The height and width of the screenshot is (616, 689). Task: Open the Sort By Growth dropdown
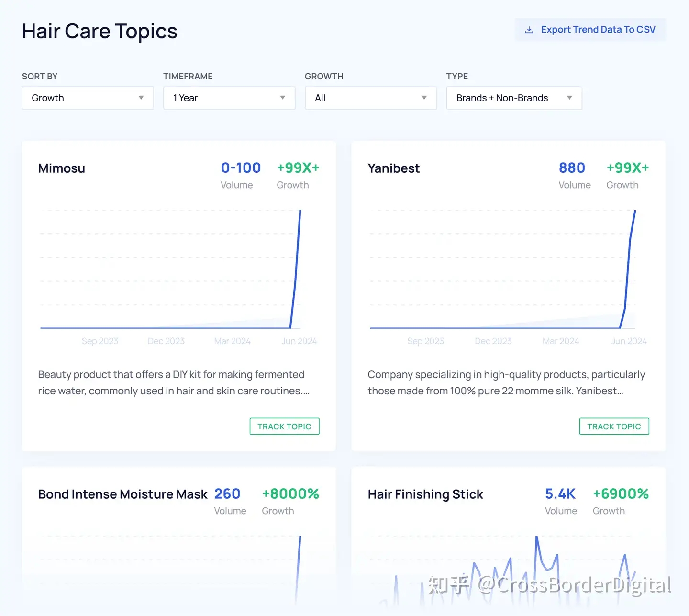point(88,98)
